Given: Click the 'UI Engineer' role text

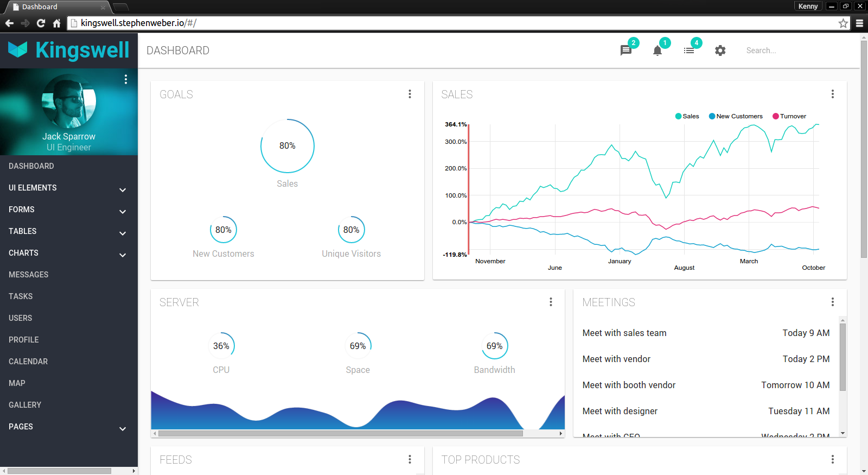Looking at the screenshot, I should tap(69, 147).
